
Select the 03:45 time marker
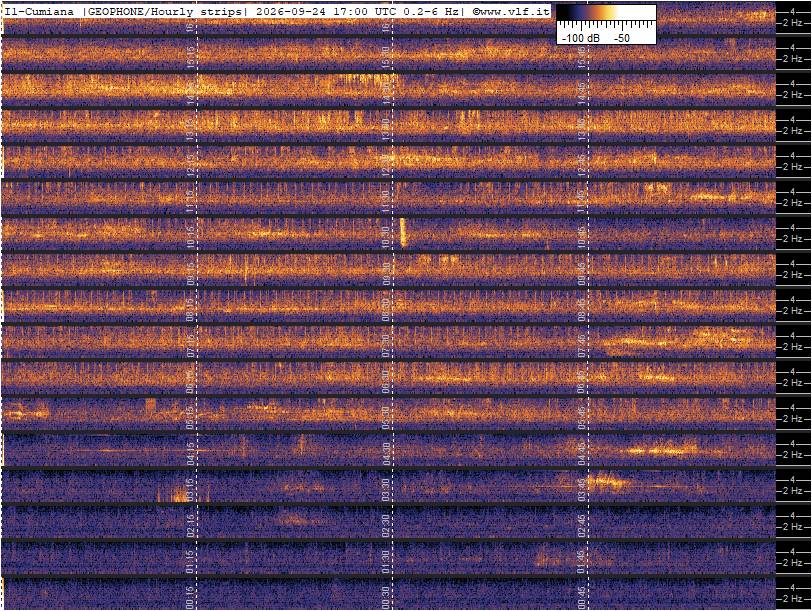point(582,489)
